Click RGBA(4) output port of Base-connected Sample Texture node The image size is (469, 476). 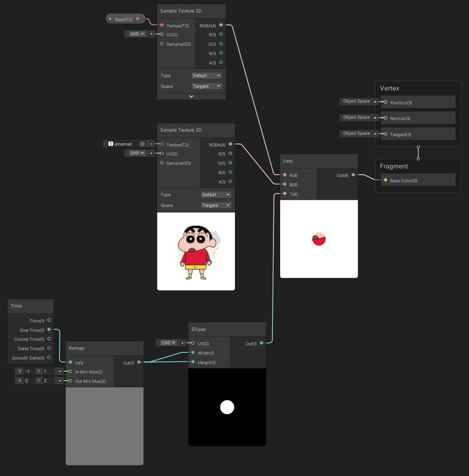click(x=221, y=25)
